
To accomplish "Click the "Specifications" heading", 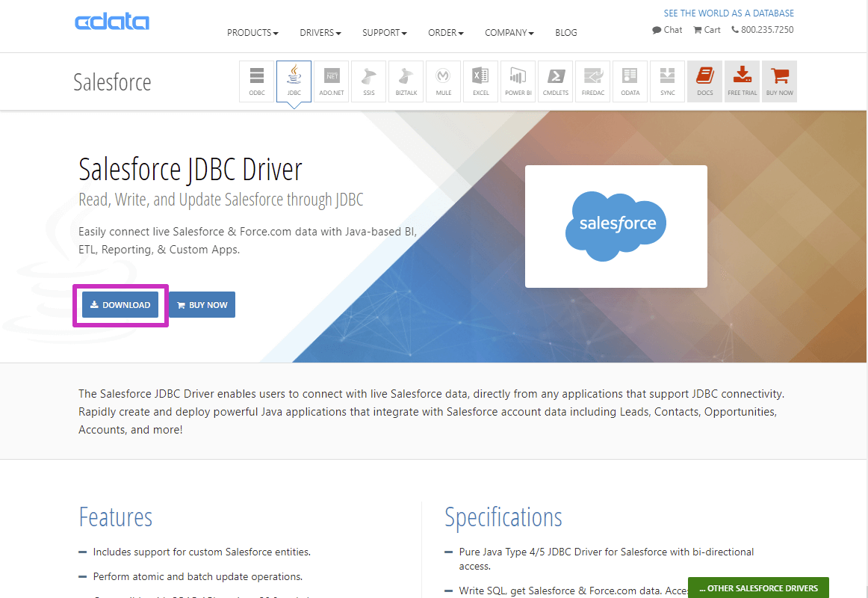I will [503, 517].
